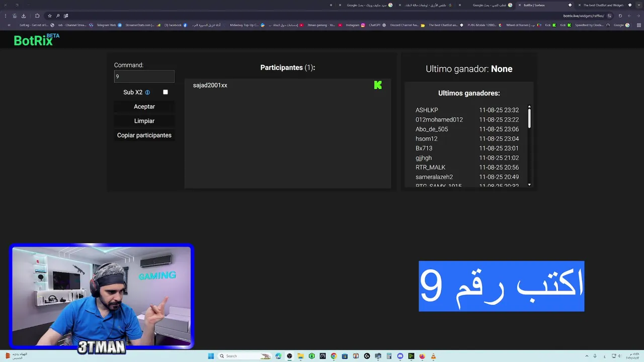Switch to The best ChatBot and Widget tab
Image resolution: width=644 pixels, height=362 pixels.
[x=606, y=5]
